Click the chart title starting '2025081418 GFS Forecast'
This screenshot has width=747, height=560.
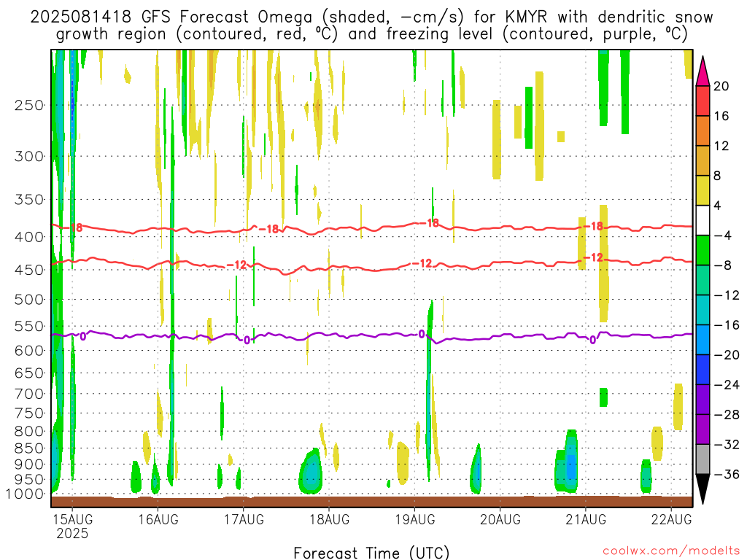click(x=371, y=17)
